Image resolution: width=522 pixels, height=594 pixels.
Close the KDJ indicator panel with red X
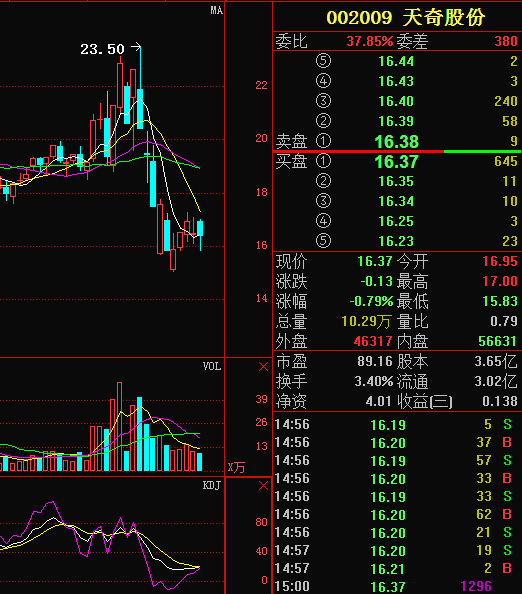(263, 485)
